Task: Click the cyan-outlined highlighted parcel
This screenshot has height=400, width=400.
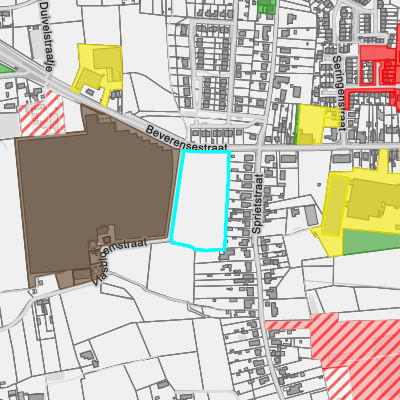Action: pyautogui.click(x=201, y=200)
